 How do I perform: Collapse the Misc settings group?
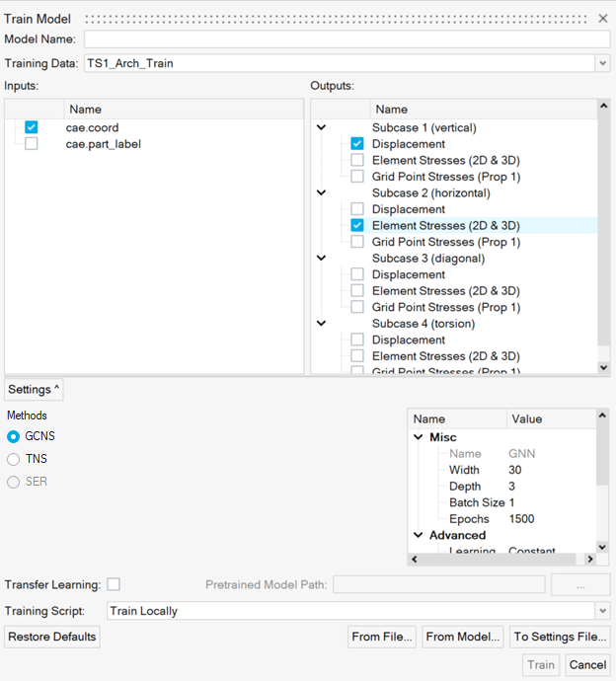pos(418,437)
